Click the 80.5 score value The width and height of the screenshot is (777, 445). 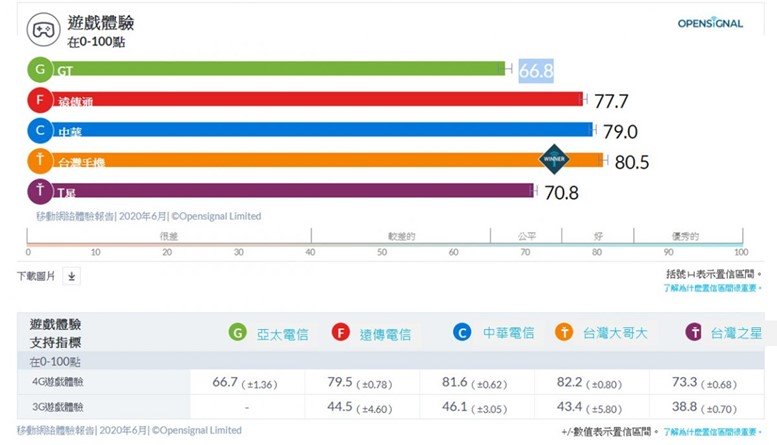(x=632, y=163)
